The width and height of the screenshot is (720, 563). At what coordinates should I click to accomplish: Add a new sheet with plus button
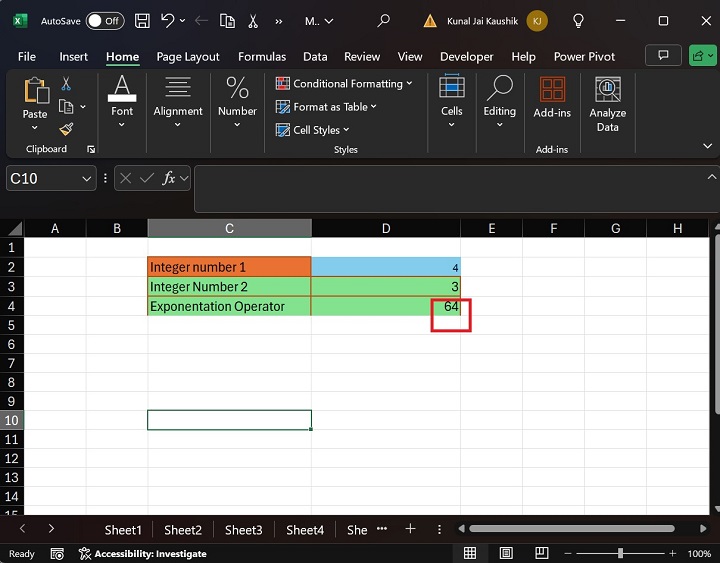(x=410, y=529)
